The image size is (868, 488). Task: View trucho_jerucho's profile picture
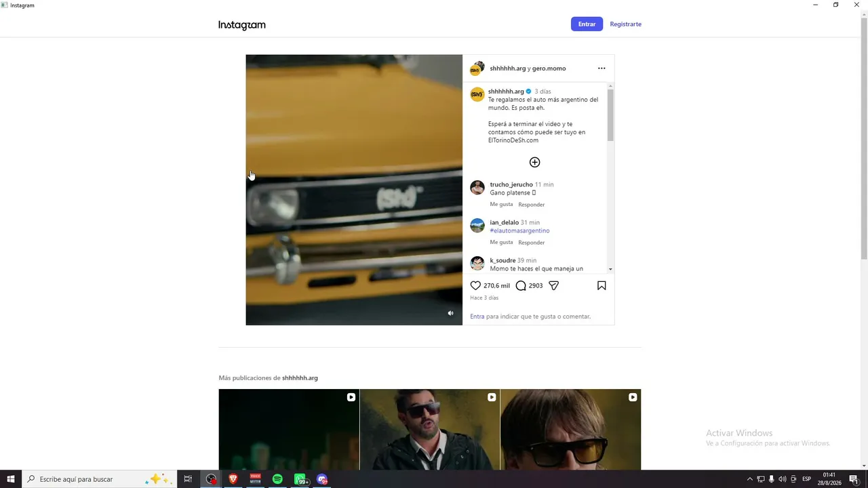(x=477, y=188)
